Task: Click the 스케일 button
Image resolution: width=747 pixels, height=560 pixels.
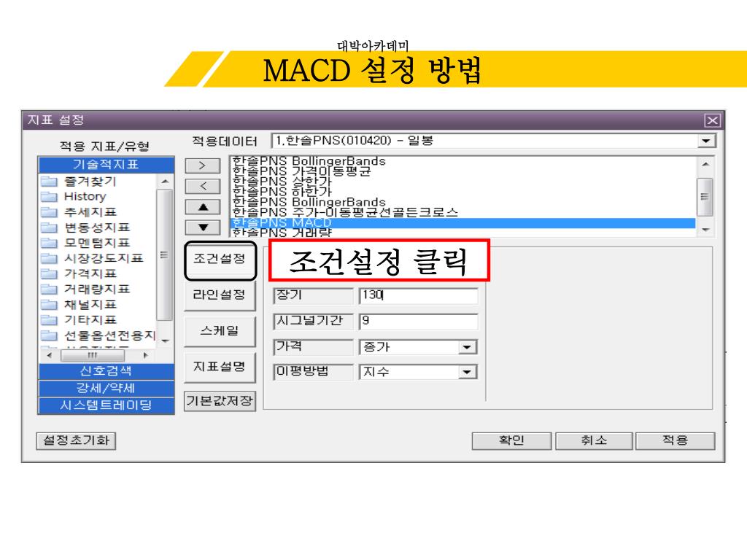Action: click(220, 331)
